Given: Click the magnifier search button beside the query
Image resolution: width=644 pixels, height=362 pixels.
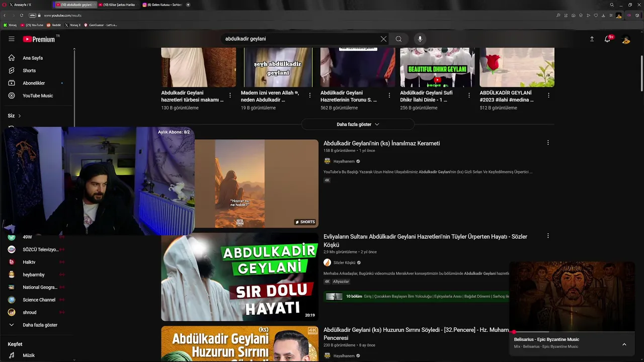Looking at the screenshot, I should (398, 39).
